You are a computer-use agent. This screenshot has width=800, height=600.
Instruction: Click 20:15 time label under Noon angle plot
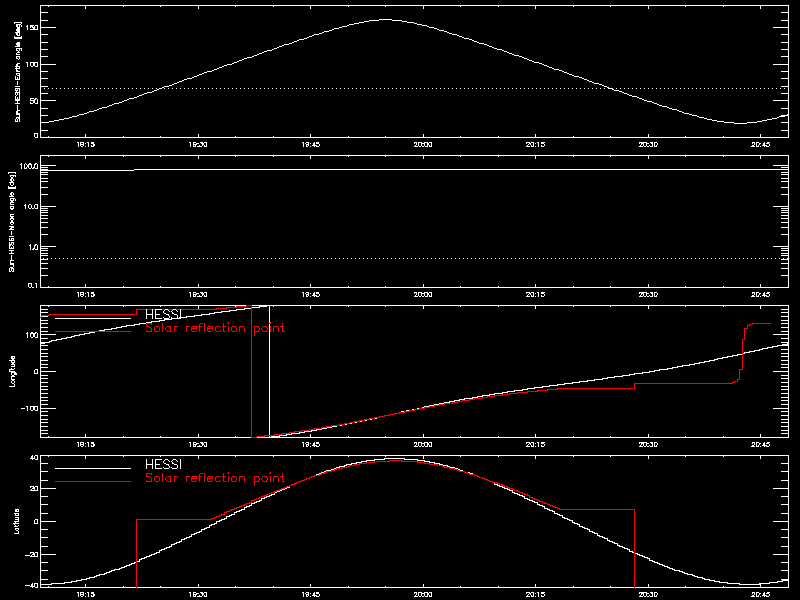(535, 294)
